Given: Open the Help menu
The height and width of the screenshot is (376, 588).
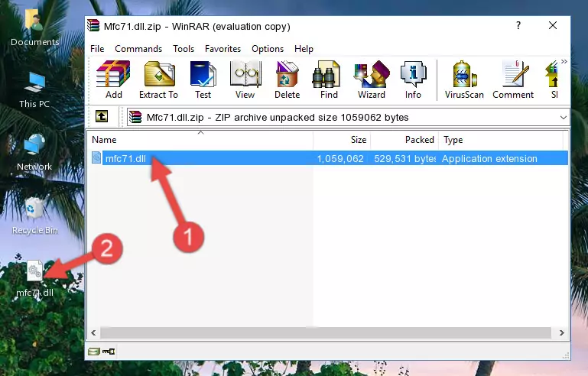Looking at the screenshot, I should (x=304, y=49).
